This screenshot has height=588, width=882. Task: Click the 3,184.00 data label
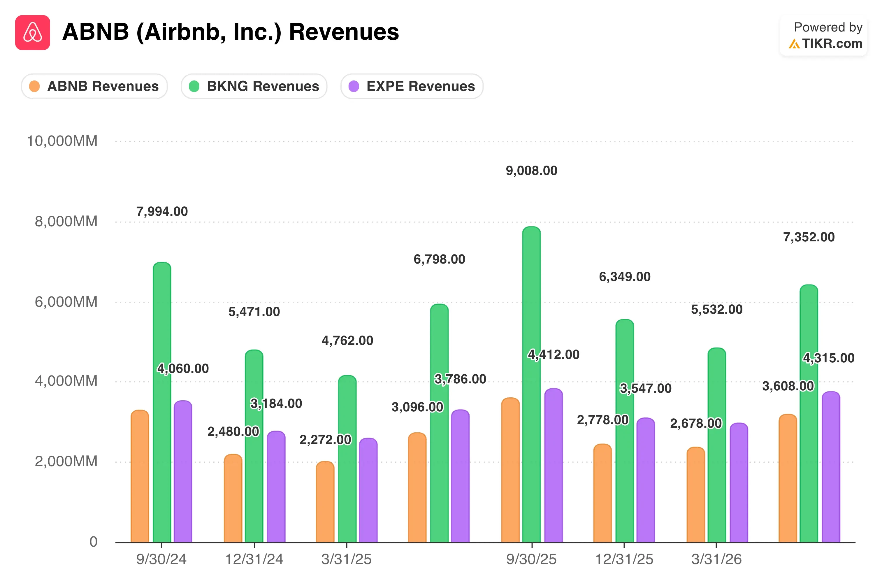click(x=276, y=403)
